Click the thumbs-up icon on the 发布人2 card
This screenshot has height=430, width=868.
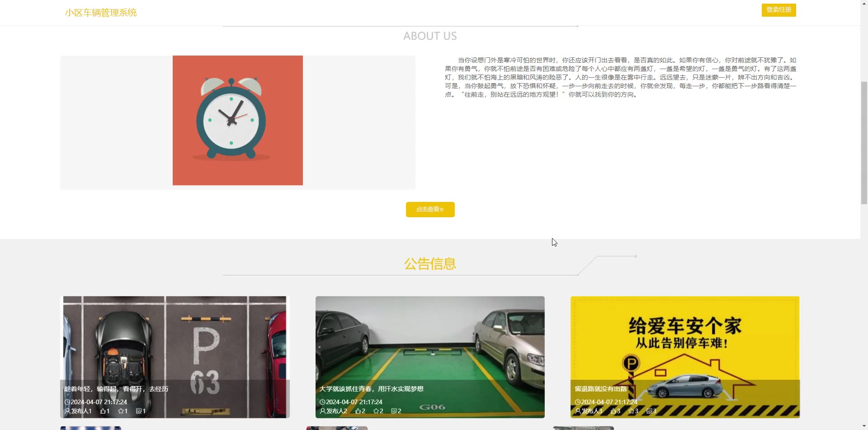(358, 411)
